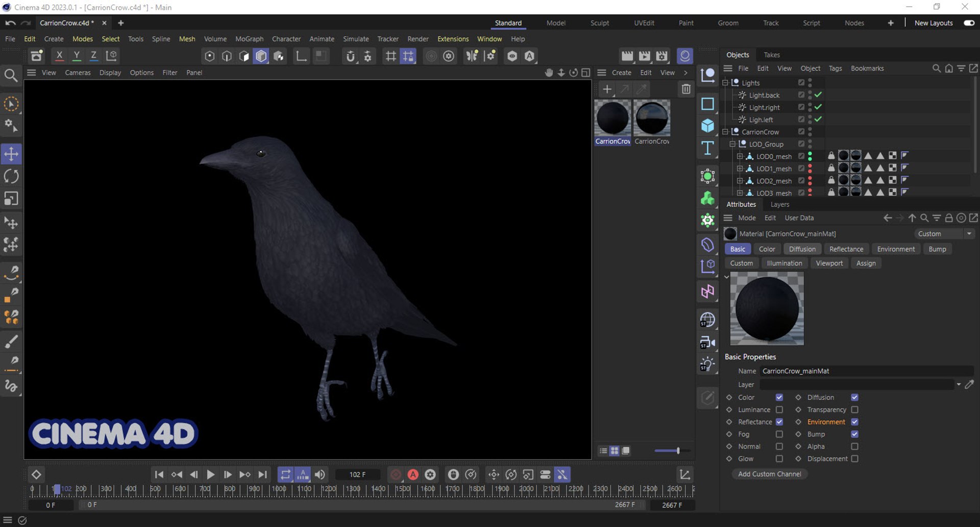
Task: Disable the Bump channel checkbox
Action: pyautogui.click(x=854, y=434)
